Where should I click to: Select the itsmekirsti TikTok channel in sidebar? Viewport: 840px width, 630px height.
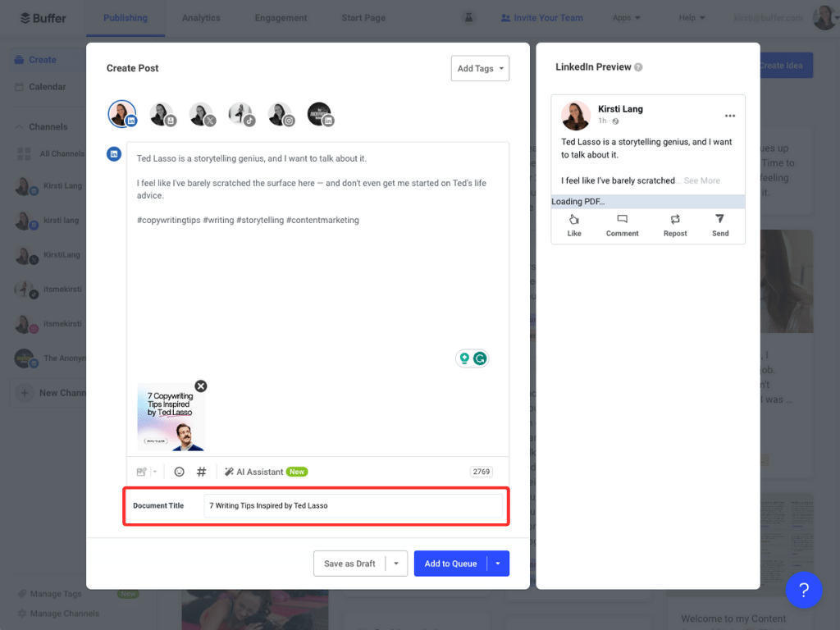[50, 290]
